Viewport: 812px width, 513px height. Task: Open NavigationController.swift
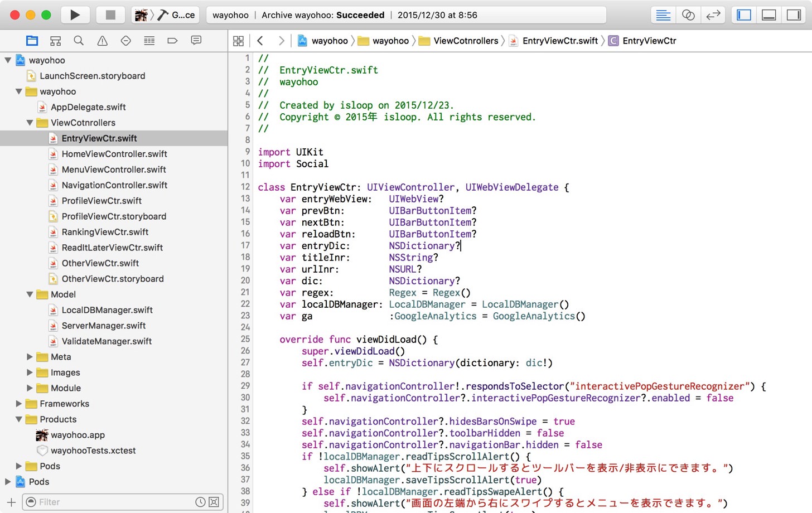[114, 185]
